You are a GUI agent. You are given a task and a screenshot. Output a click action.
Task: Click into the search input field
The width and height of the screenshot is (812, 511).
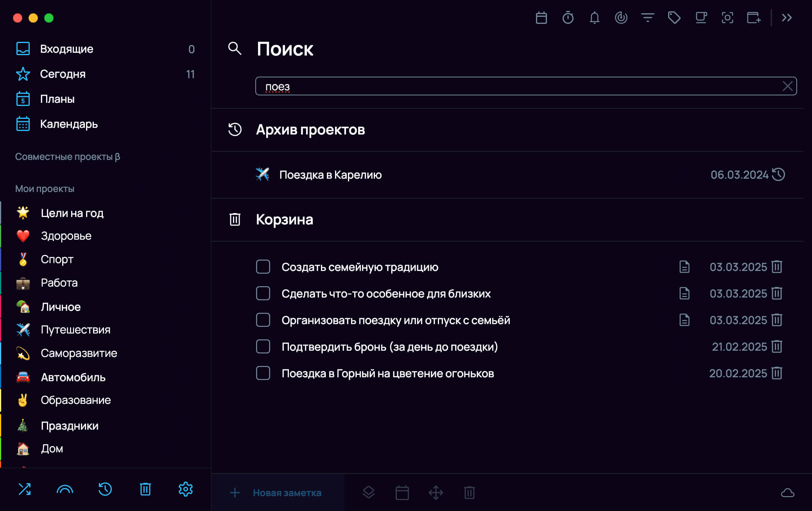(508, 86)
